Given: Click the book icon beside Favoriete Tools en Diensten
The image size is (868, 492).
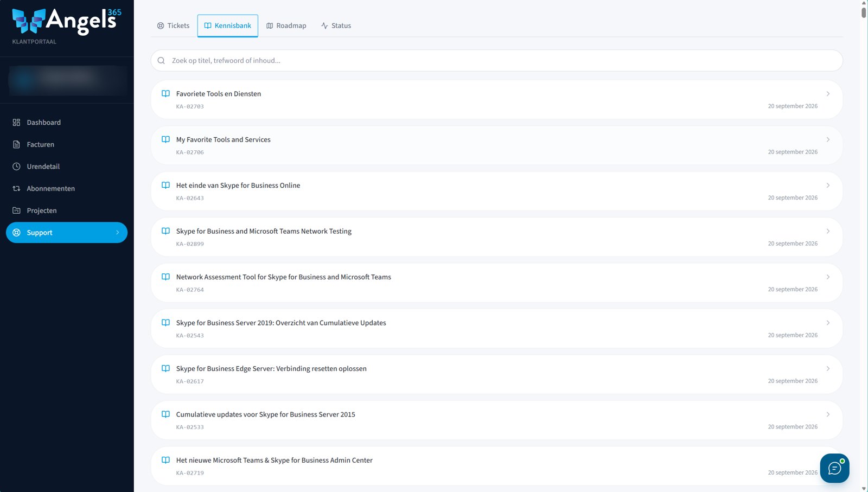Looking at the screenshot, I should 166,94.
